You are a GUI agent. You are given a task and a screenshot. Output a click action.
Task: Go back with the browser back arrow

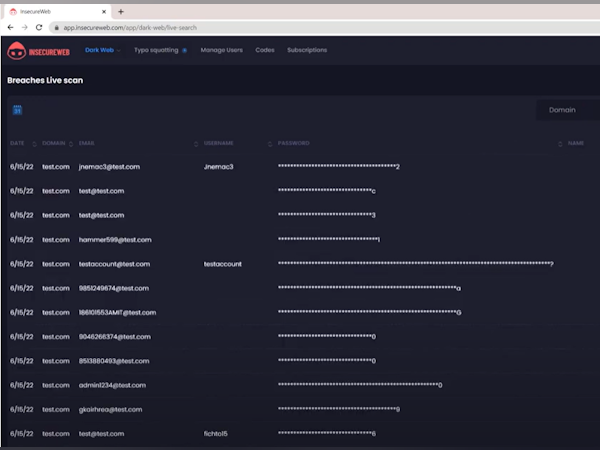[10, 28]
